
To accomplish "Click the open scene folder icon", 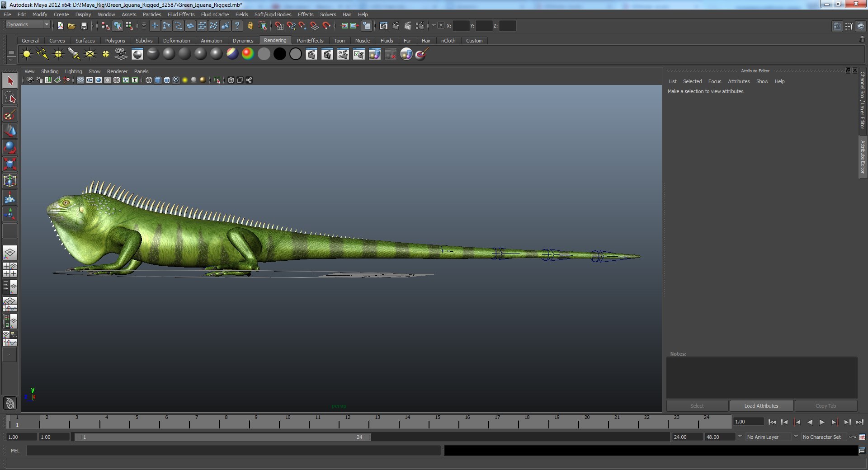I will (x=71, y=26).
